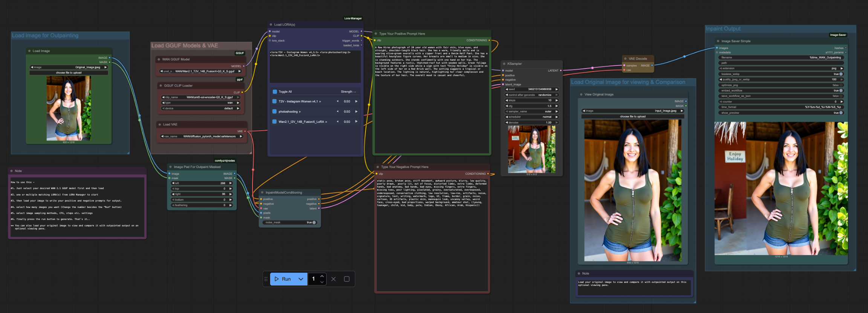Click the drag handle on the Run toolbar
868x313 pixels.
266,279
